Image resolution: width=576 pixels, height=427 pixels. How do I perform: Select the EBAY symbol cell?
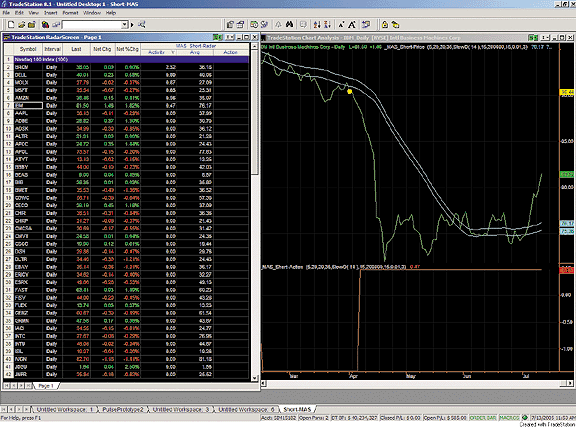click(x=28, y=267)
